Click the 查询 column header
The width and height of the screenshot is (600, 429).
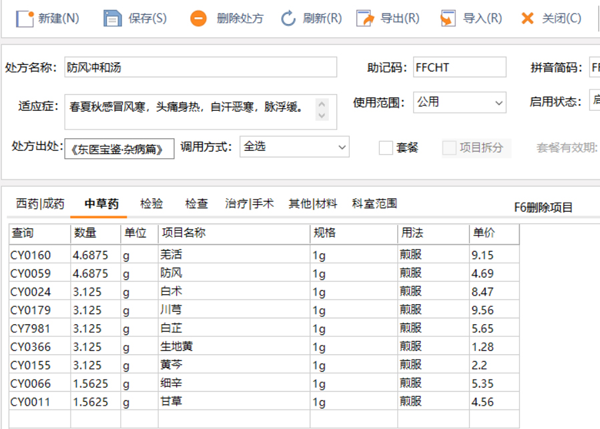(x=40, y=233)
